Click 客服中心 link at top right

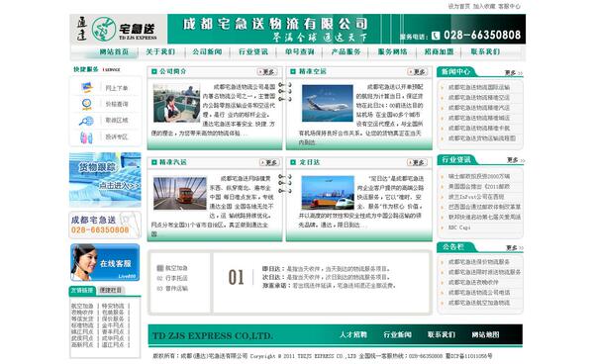tap(509, 7)
